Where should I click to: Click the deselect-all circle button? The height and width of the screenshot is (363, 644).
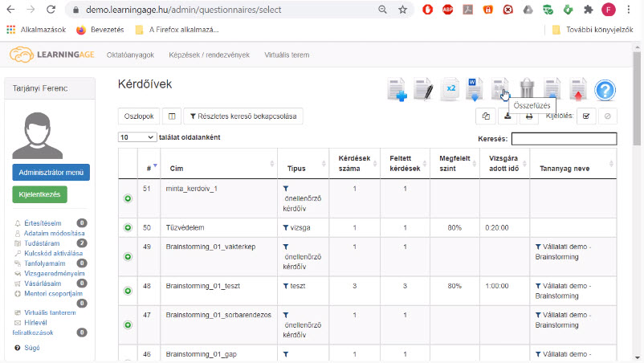point(607,116)
